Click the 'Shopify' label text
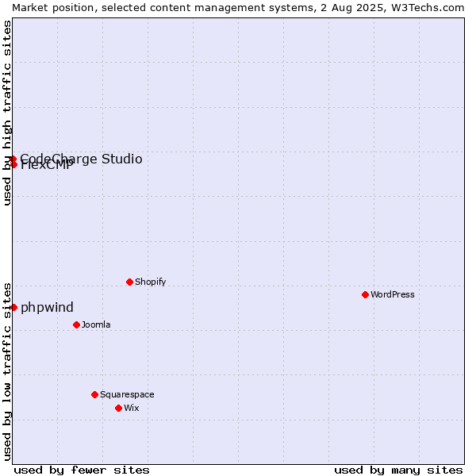The height and width of the screenshot is (476, 476). click(150, 282)
